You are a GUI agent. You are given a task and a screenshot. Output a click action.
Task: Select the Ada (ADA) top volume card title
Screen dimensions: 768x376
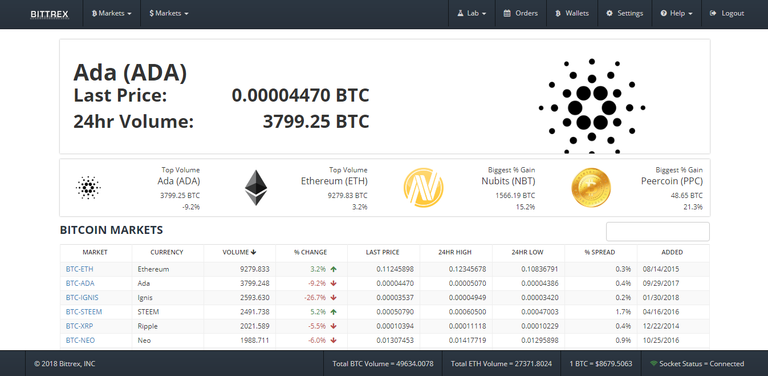(x=179, y=181)
